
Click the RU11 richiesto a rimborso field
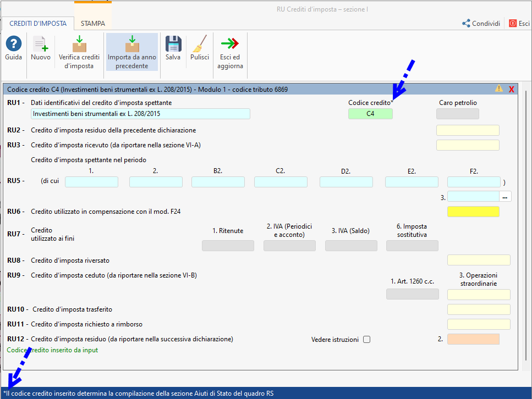tap(479, 324)
